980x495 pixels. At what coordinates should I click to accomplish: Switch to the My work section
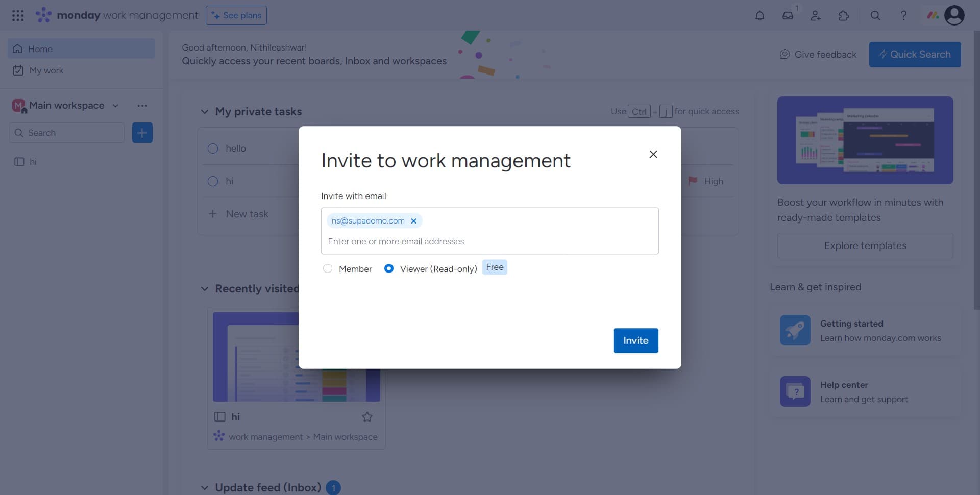pos(46,70)
